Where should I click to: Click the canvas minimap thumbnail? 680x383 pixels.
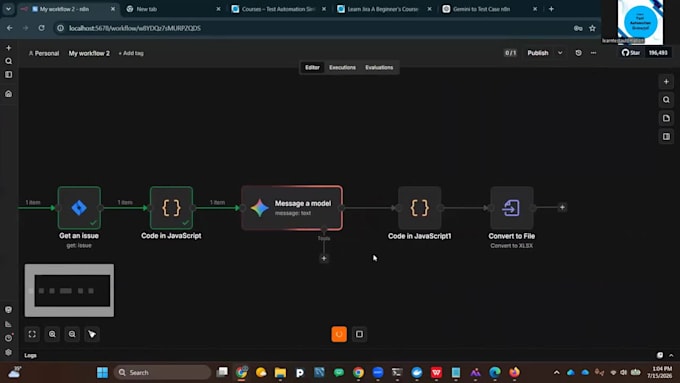pos(69,290)
